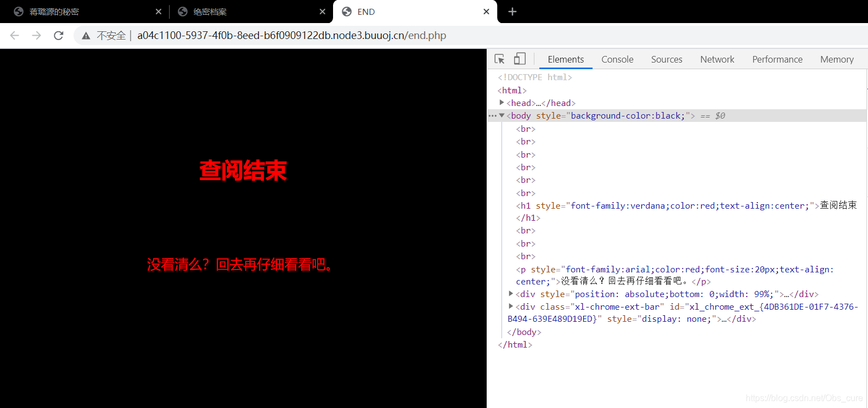The height and width of the screenshot is (408, 868).
Task: Click the address bar URL
Action: pos(291,36)
